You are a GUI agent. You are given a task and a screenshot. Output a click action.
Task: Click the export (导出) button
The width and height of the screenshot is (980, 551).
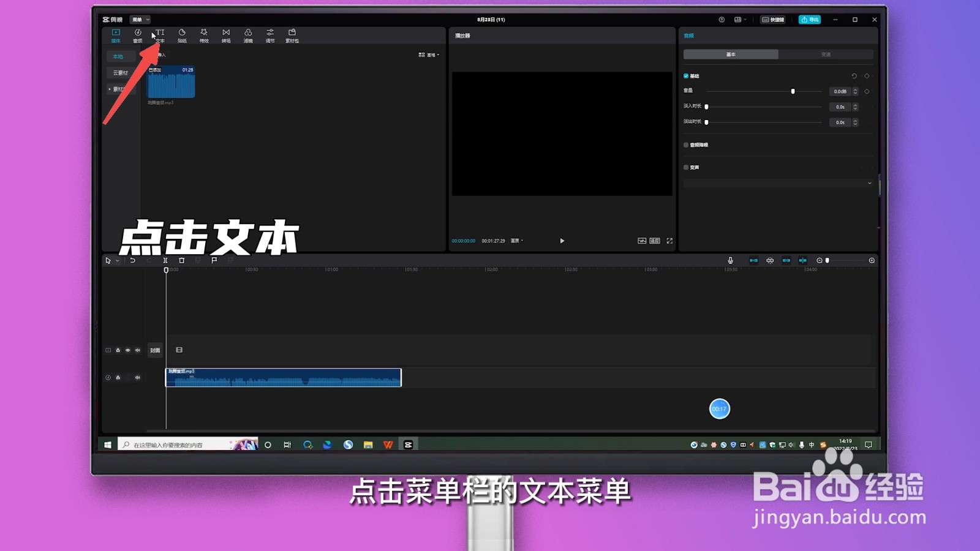point(810,20)
